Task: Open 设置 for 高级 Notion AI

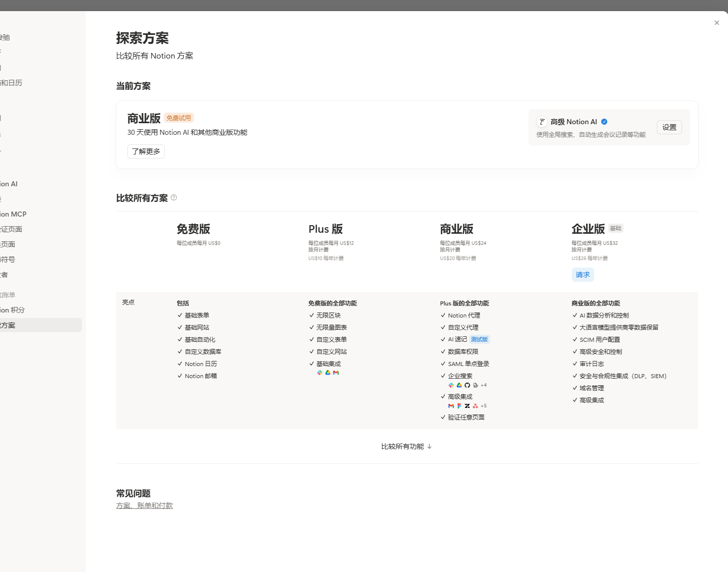Action: point(669,127)
